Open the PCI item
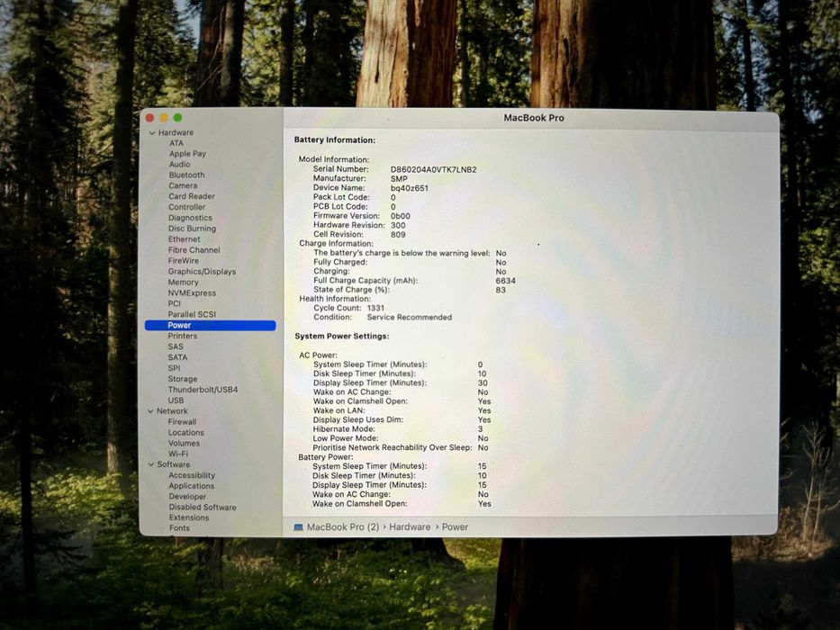 tap(174, 304)
